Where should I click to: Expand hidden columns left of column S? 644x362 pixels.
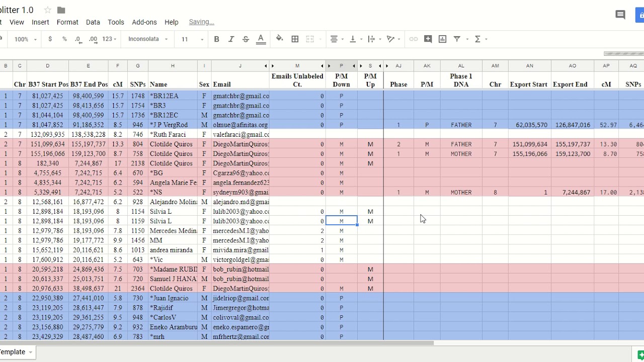tap(361, 66)
